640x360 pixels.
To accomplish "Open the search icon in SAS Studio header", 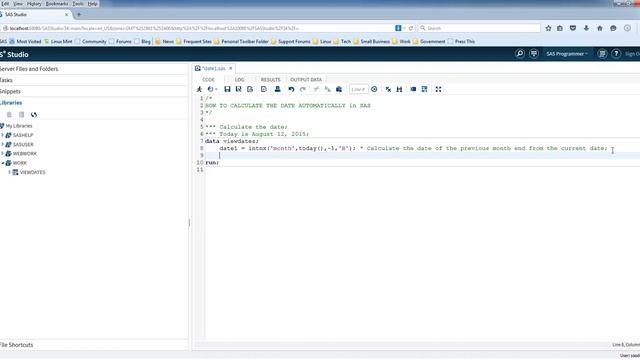I will (x=520, y=54).
